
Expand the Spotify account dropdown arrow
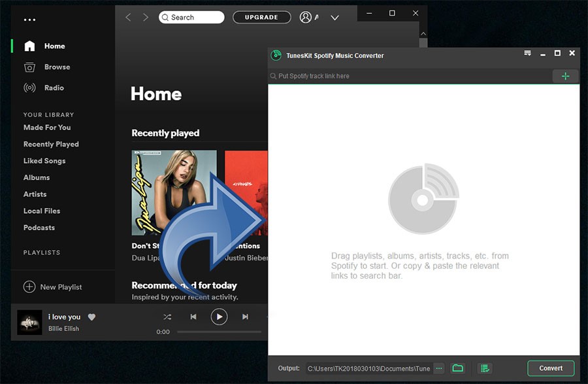335,18
